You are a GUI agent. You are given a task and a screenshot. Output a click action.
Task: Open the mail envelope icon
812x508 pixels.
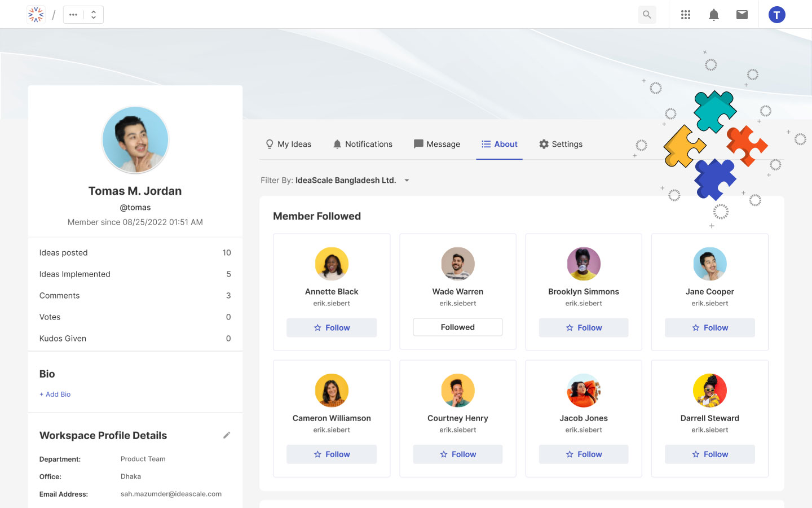[x=742, y=15]
